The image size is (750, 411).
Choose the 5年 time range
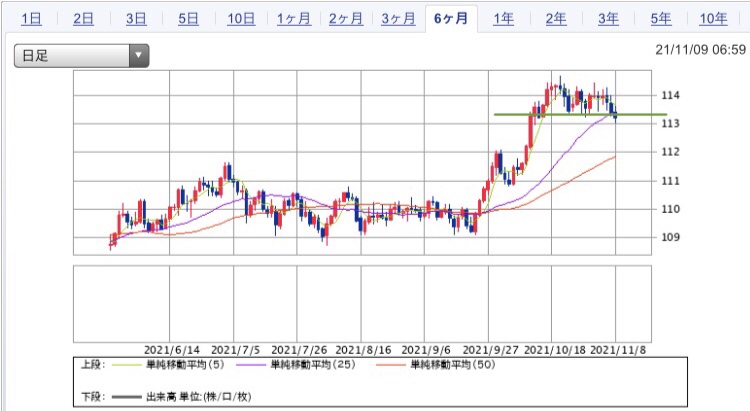[661, 19]
